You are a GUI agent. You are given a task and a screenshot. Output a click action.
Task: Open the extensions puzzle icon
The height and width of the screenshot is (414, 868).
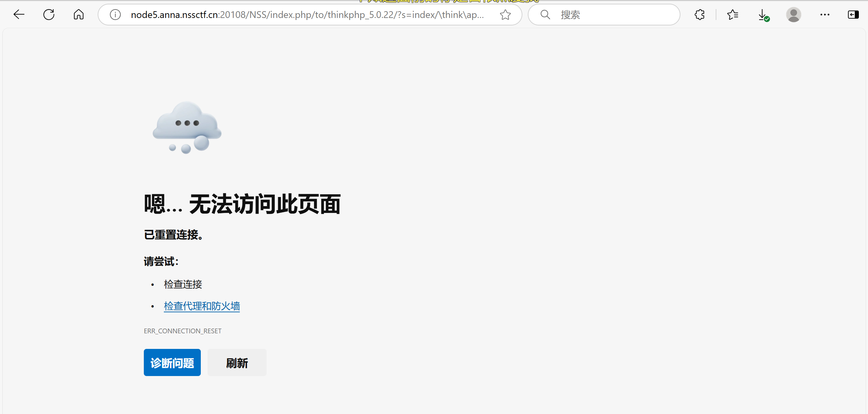tap(699, 15)
